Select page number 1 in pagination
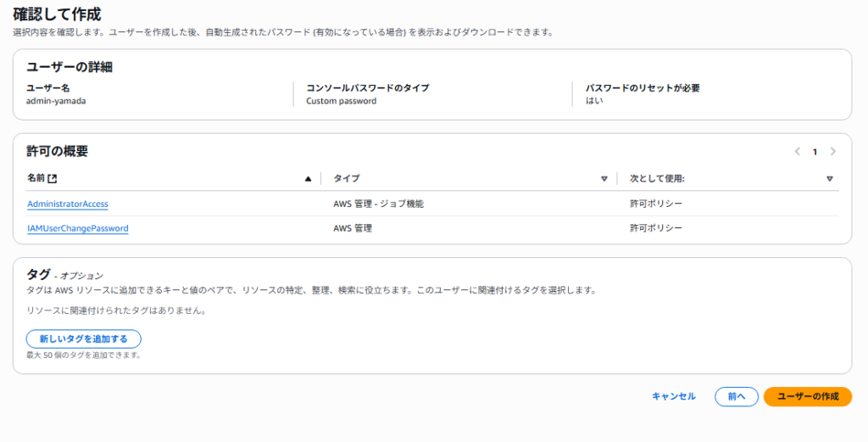 (815, 152)
